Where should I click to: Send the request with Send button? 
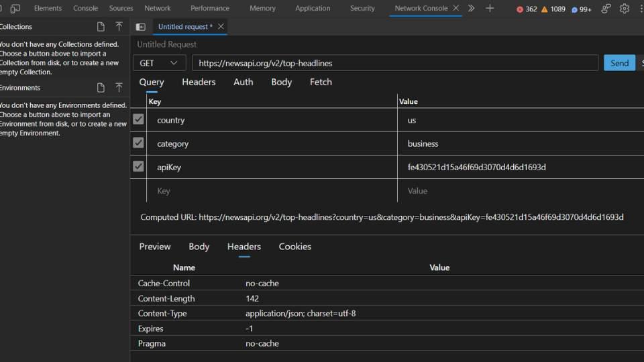coord(619,63)
